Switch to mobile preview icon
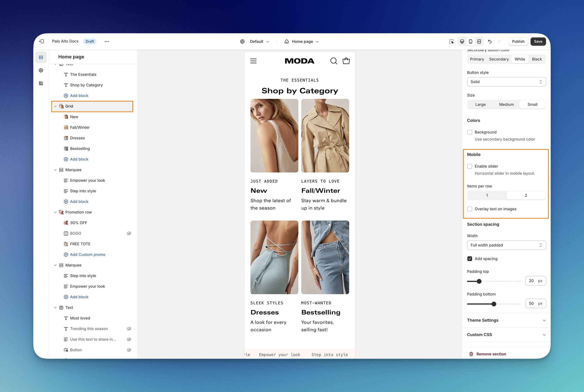 point(470,41)
